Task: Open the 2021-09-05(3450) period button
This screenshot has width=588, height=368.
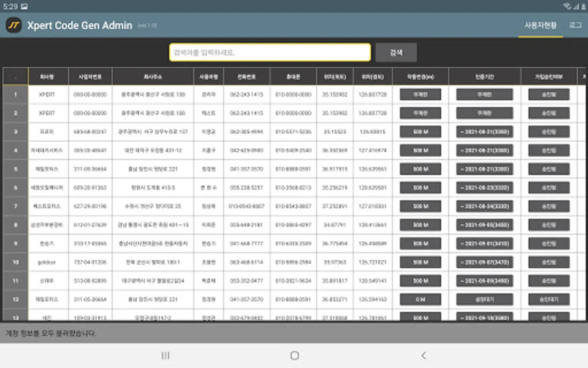Action: pyautogui.click(x=485, y=225)
